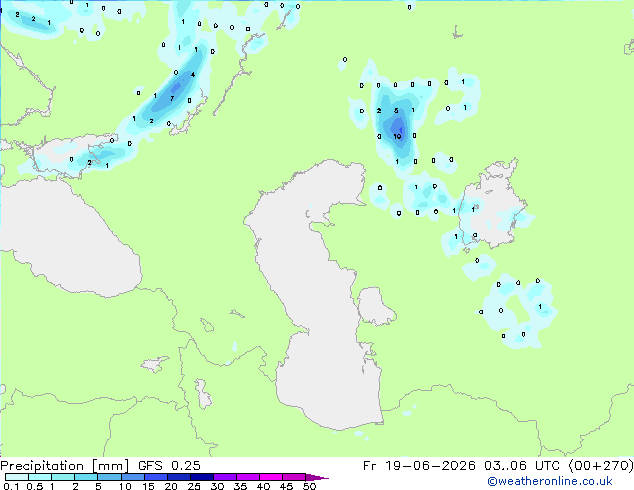Select the legend swatch between 2 and 5
Screen dimensions: 634x490
[x=86, y=477]
